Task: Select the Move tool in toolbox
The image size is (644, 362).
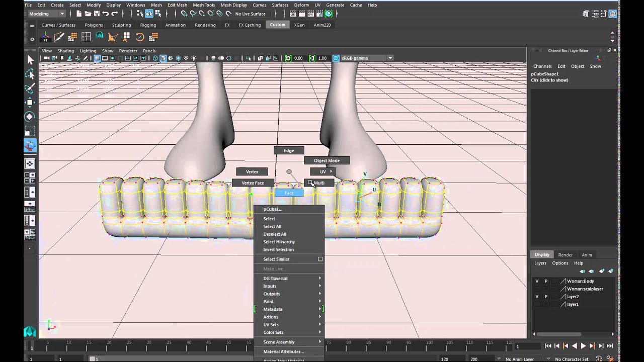Action: (x=30, y=102)
